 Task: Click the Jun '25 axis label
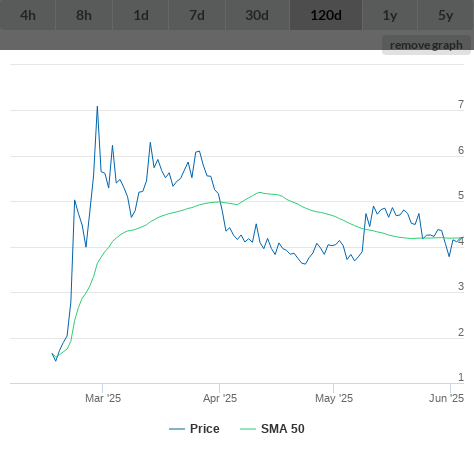(x=446, y=398)
